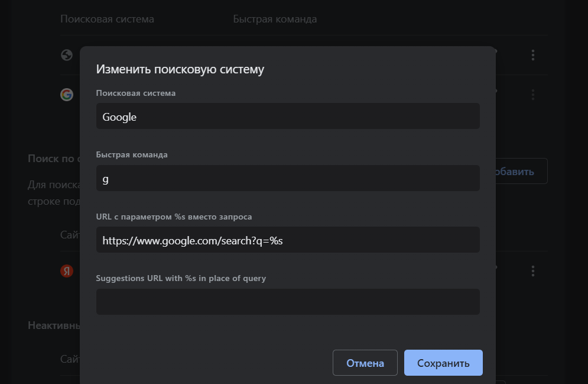The width and height of the screenshot is (588, 384).
Task: Click the empty Suggestions URL field
Action: (x=288, y=301)
